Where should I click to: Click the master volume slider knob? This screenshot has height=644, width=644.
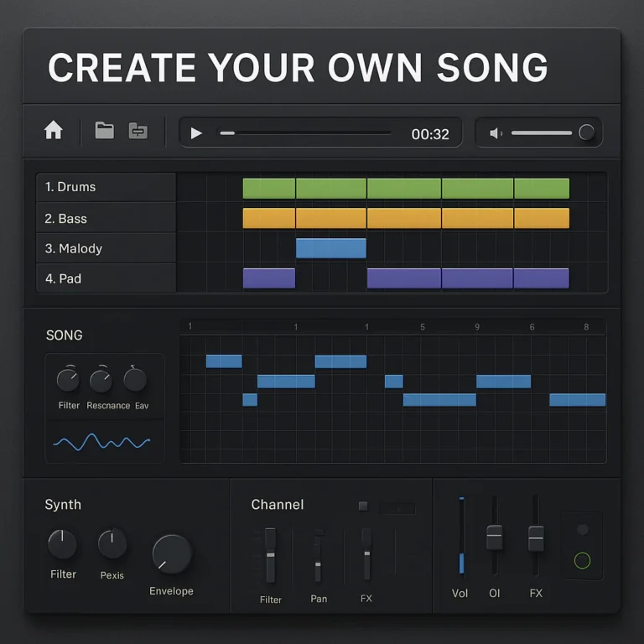pos(586,132)
